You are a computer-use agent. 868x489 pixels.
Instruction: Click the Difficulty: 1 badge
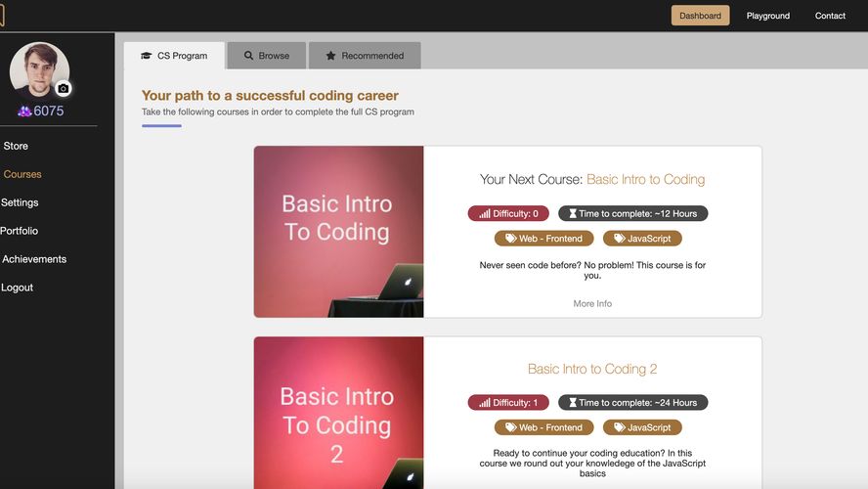pos(508,403)
